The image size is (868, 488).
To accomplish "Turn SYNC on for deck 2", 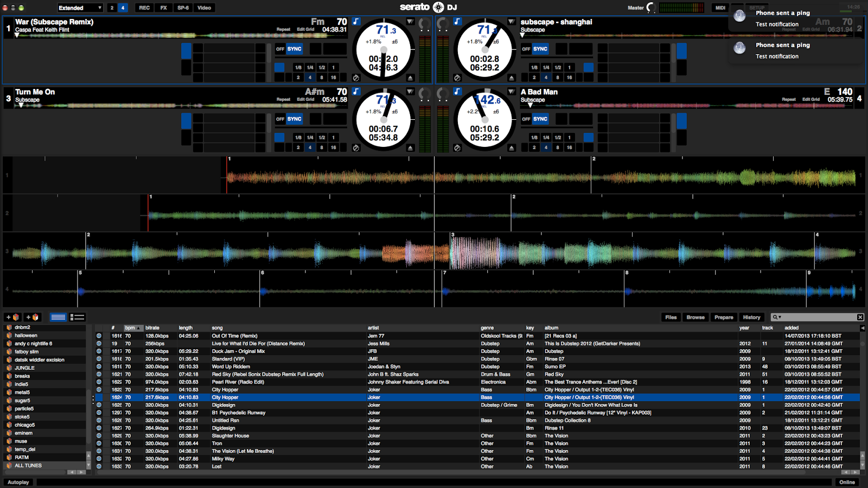I will [540, 49].
